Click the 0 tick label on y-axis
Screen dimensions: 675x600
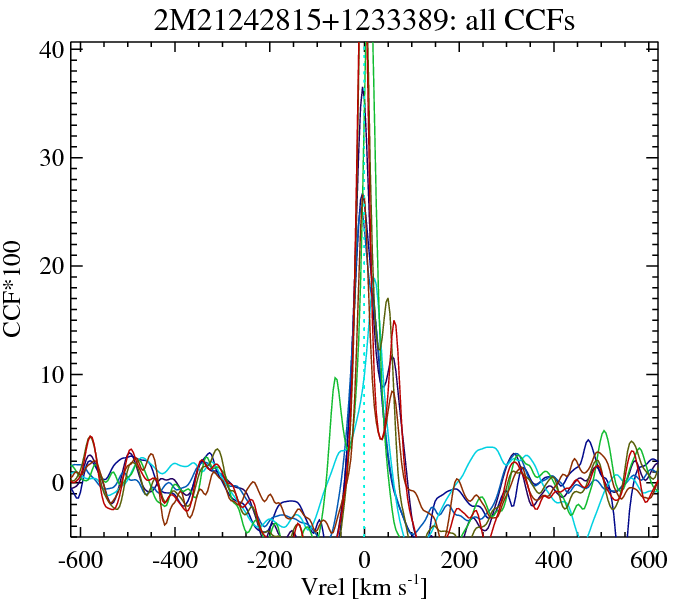(x=60, y=482)
